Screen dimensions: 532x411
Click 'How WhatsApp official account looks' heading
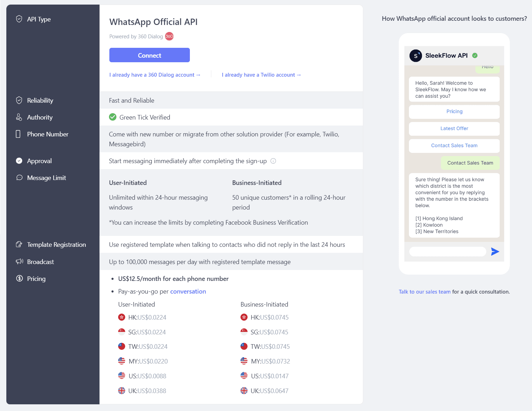[x=454, y=18]
